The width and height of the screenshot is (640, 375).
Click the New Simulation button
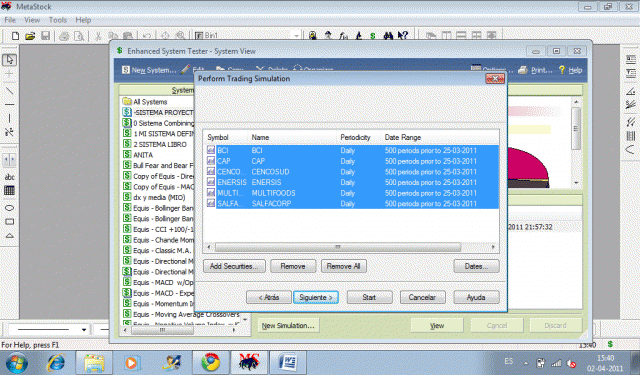(288, 326)
